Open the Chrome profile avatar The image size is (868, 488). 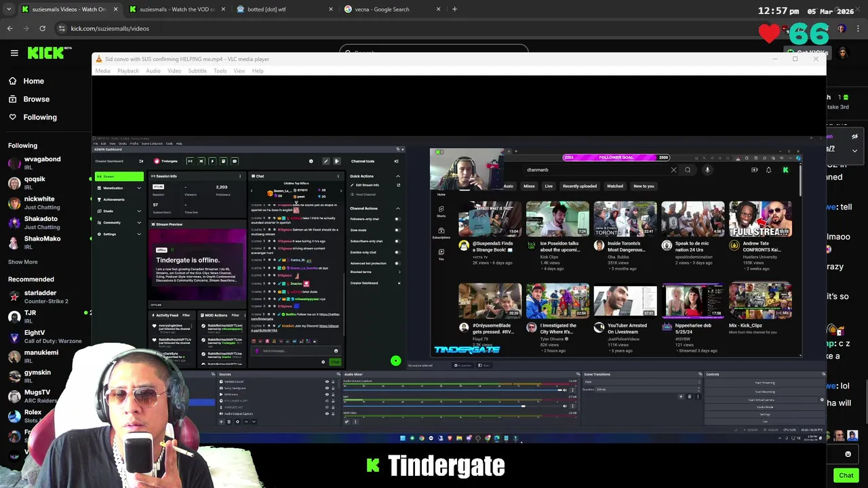842,28
